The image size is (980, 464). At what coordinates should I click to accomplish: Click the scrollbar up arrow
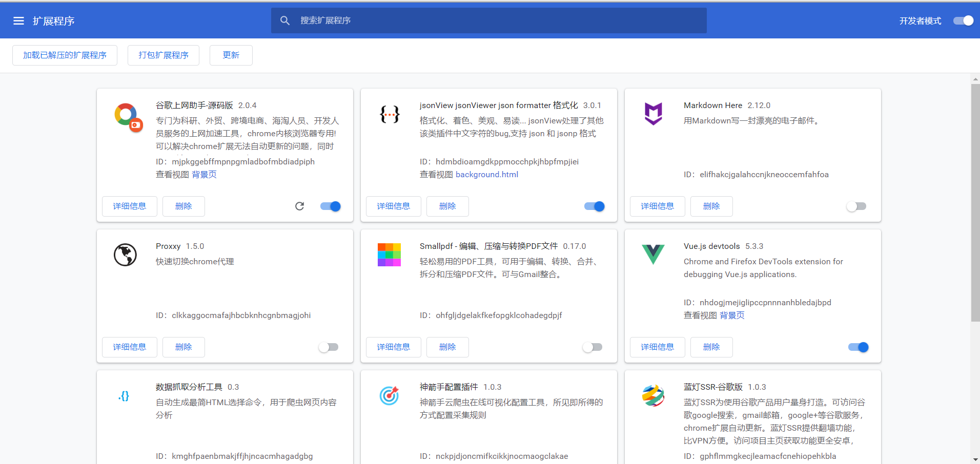975,79
